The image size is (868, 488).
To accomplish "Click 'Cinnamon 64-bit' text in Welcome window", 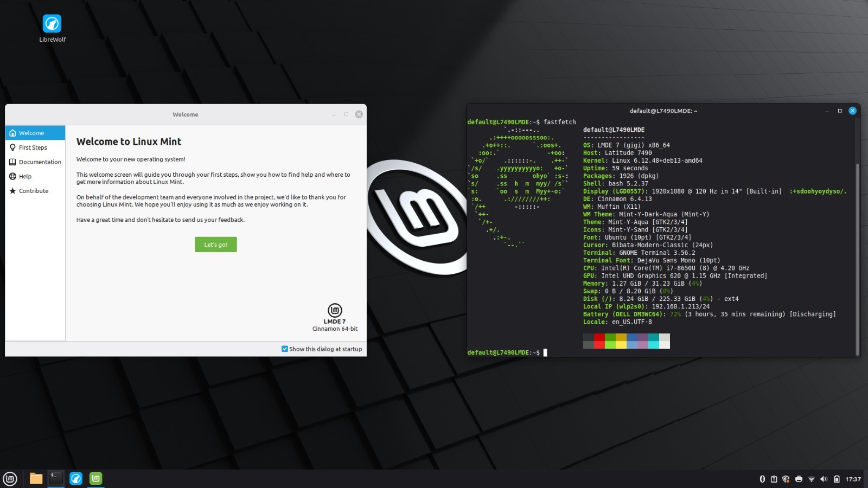I will pos(335,329).
